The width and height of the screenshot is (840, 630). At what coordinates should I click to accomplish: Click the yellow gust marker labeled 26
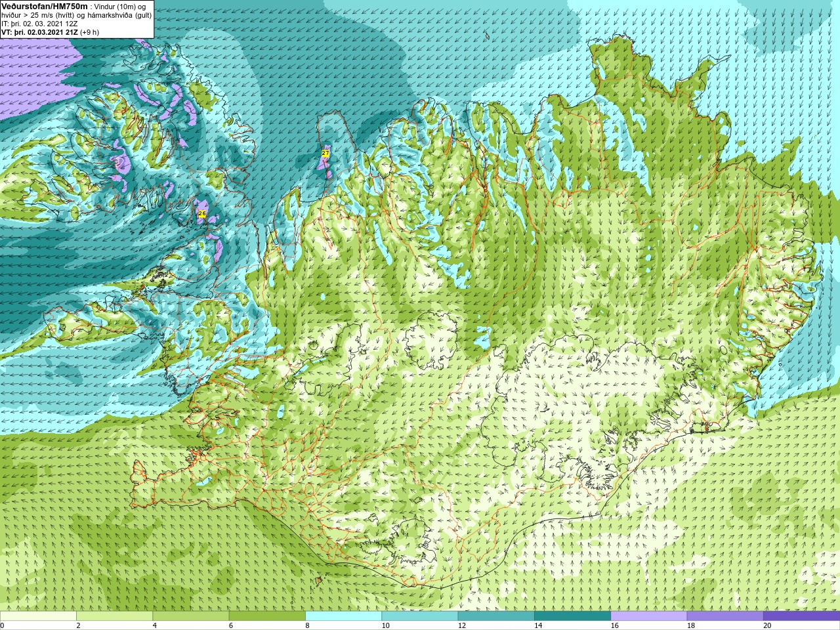pos(202,213)
